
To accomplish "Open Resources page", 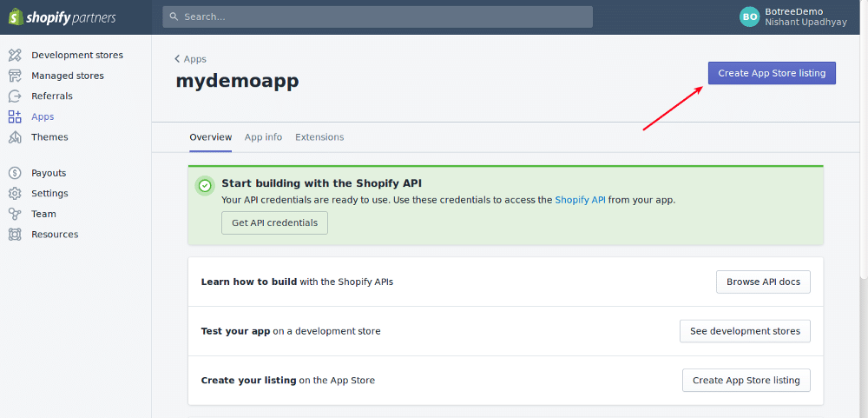I will coord(55,235).
